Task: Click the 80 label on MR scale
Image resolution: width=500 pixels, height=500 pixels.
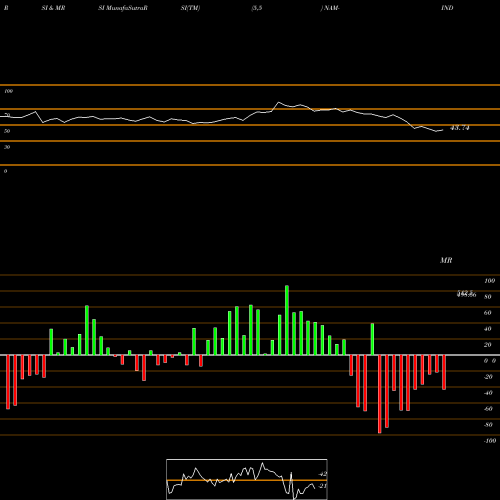Action: pyautogui.click(x=488, y=297)
